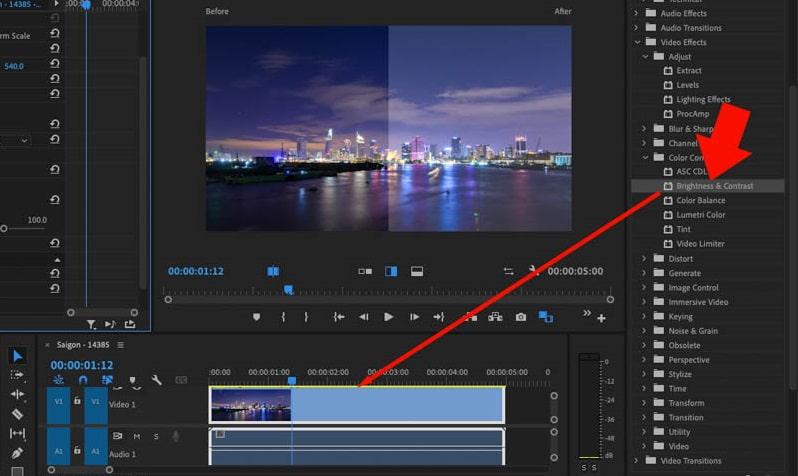This screenshot has width=798, height=476.
Task: Step forward one frame
Action: (x=414, y=317)
